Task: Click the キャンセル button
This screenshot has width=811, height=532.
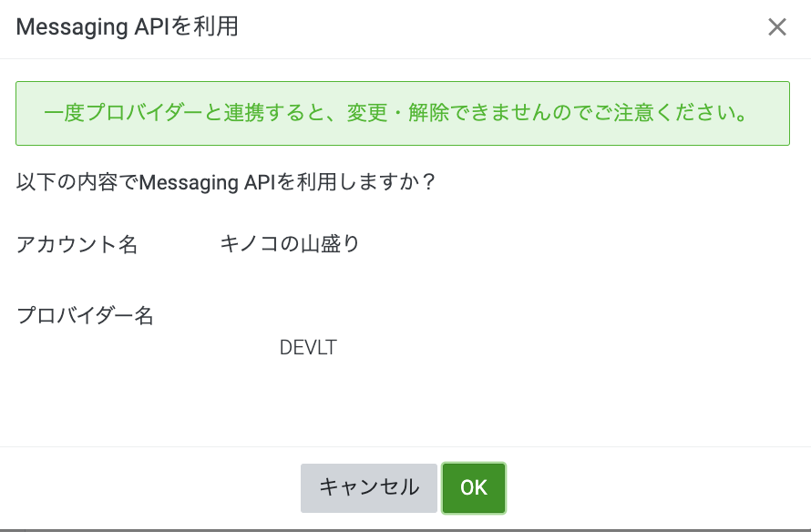Action: coord(369,488)
